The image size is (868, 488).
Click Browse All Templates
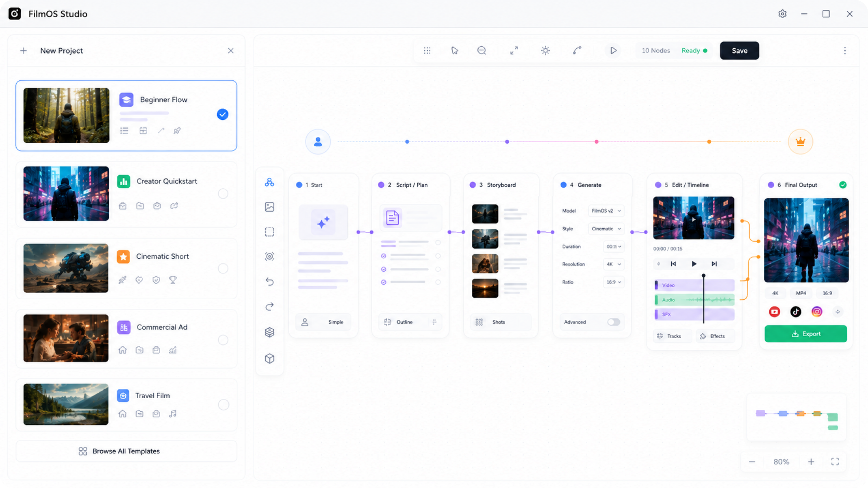pyautogui.click(x=126, y=451)
